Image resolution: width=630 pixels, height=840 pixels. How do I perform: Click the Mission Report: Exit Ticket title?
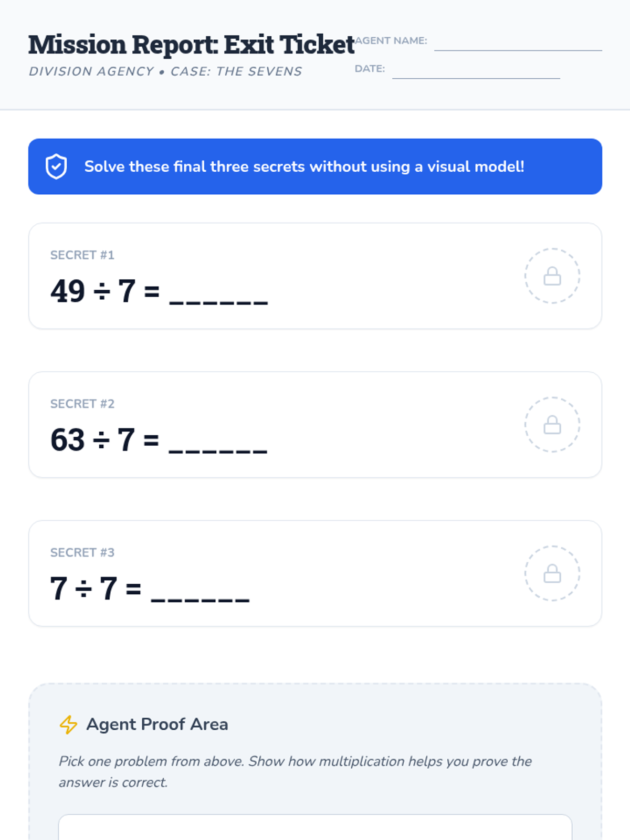tap(192, 45)
